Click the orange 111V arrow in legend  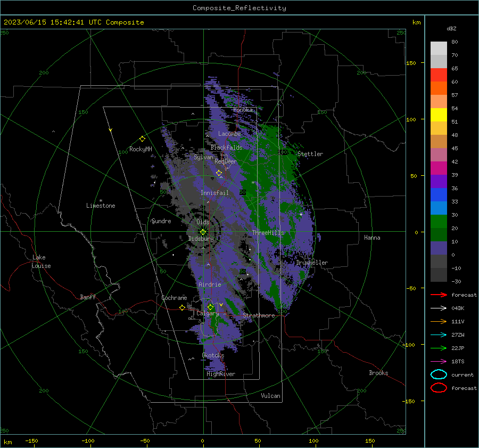(439, 321)
